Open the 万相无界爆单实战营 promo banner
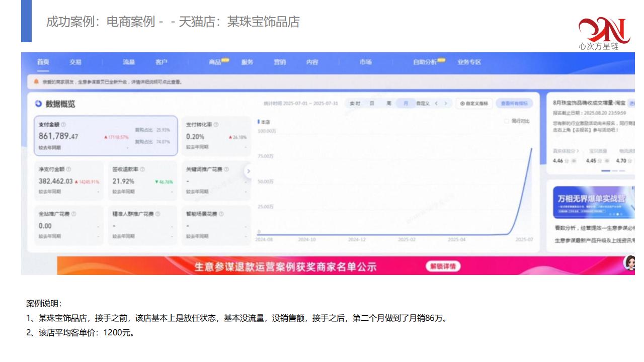 pos(592,202)
